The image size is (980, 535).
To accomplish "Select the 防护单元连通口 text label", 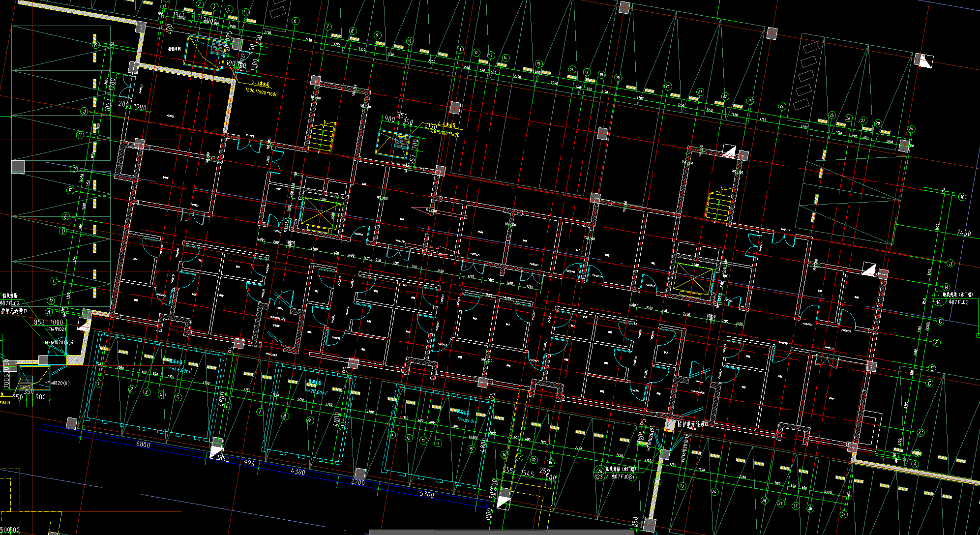I will (x=693, y=423).
